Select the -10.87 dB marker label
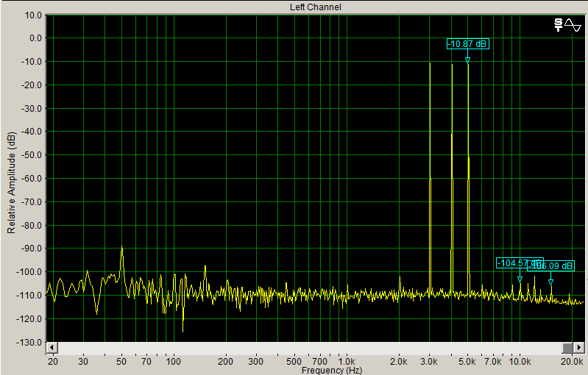The image size is (588, 375). click(x=468, y=44)
